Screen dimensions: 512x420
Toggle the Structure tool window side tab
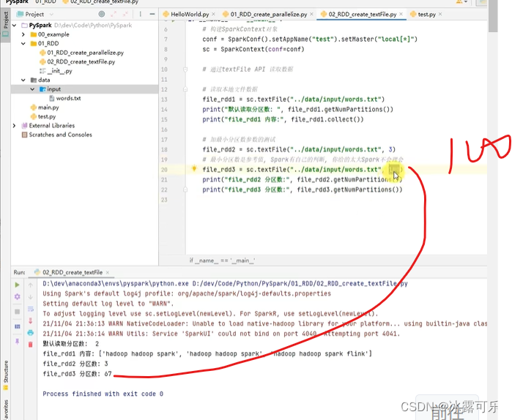[6, 375]
